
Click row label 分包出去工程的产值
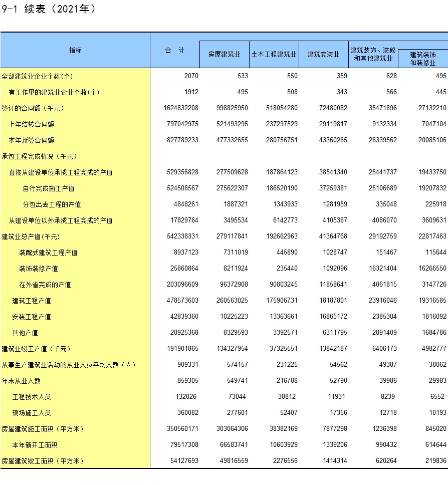tap(52, 205)
